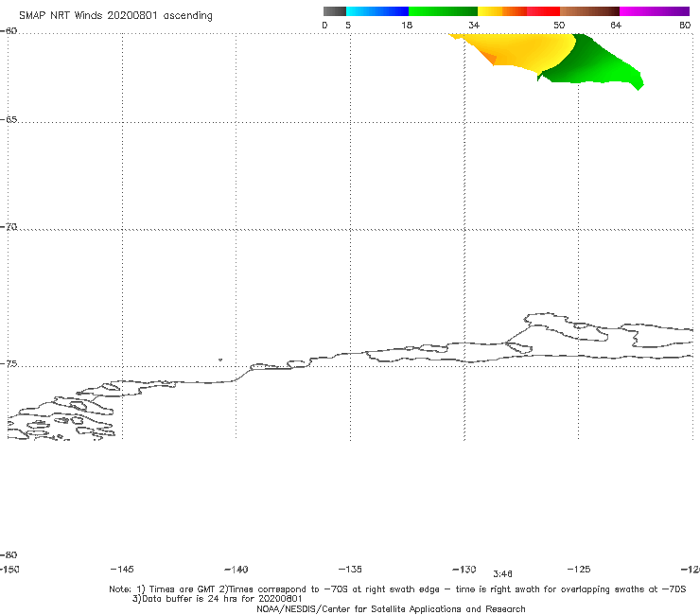The image size is (700, 615).
Task: Click the color bar label '5'
Action: 348,25
